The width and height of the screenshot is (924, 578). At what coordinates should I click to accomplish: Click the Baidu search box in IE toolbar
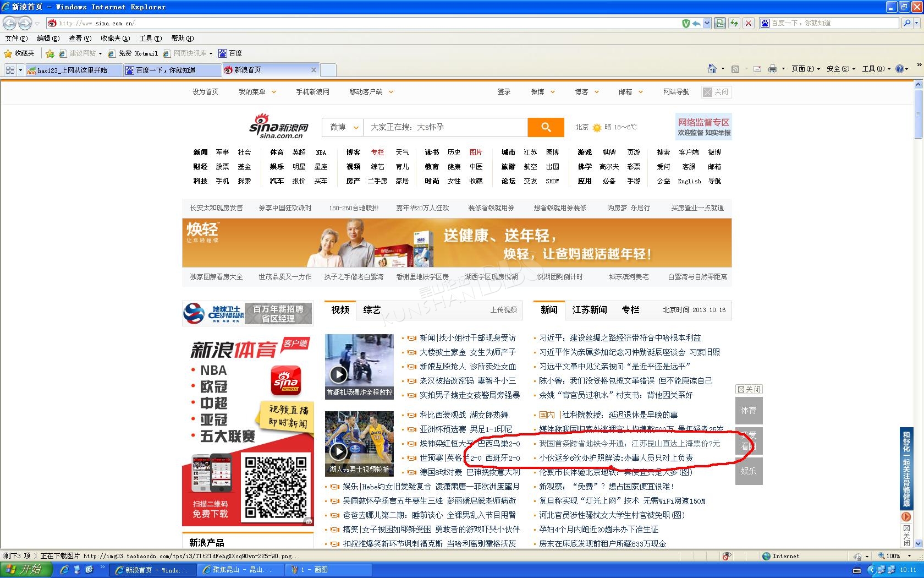pyautogui.click(x=829, y=23)
